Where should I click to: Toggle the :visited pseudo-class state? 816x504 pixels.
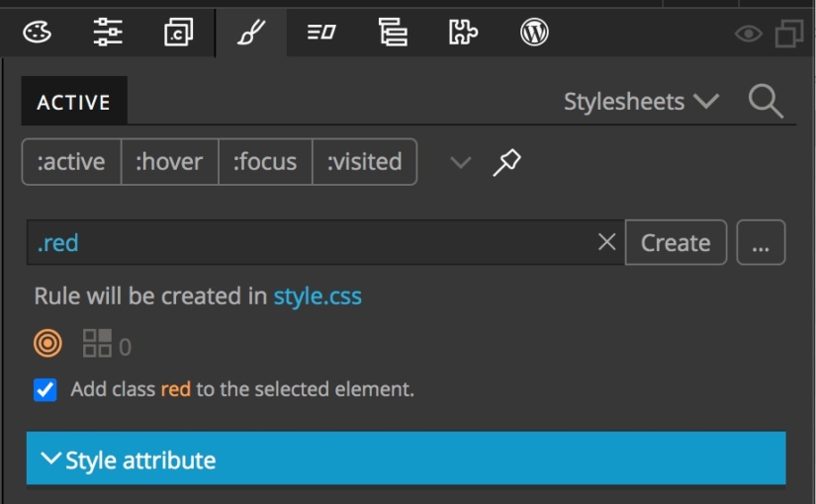coord(364,162)
